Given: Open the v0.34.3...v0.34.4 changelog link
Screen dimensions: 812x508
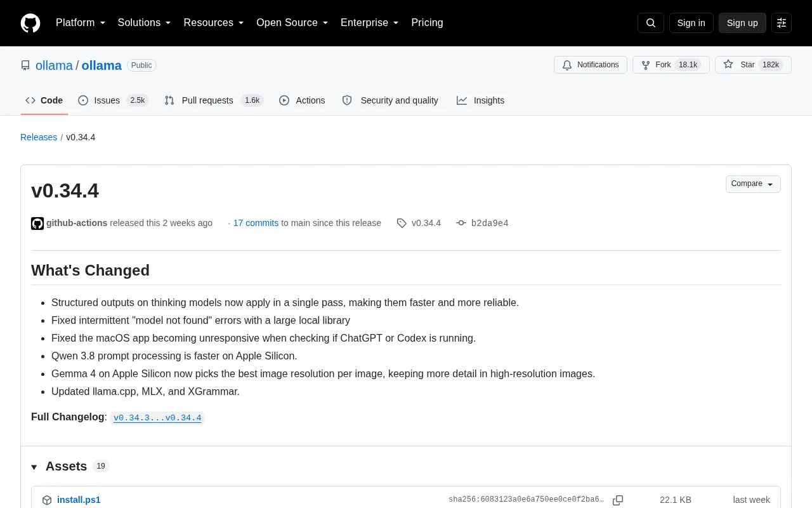Looking at the screenshot, I should pos(157,418).
